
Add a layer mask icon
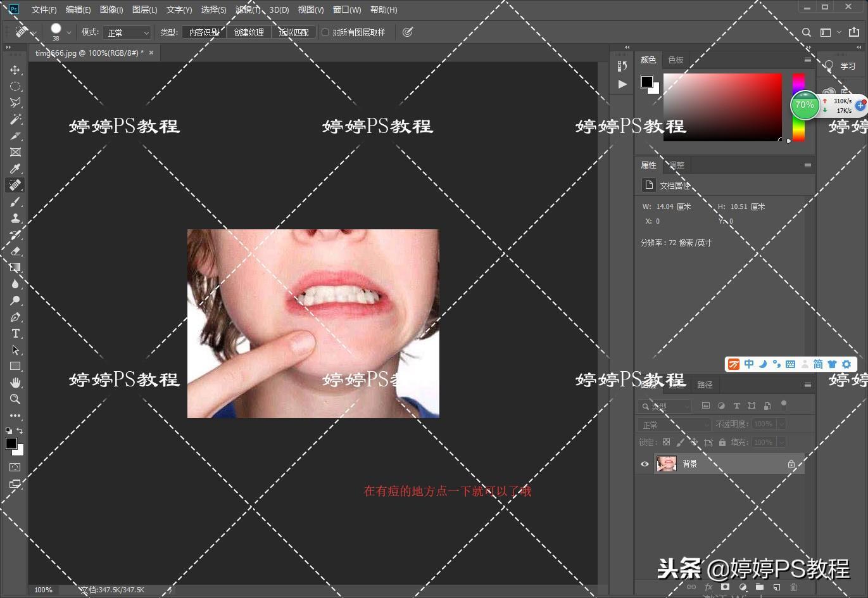click(x=726, y=587)
